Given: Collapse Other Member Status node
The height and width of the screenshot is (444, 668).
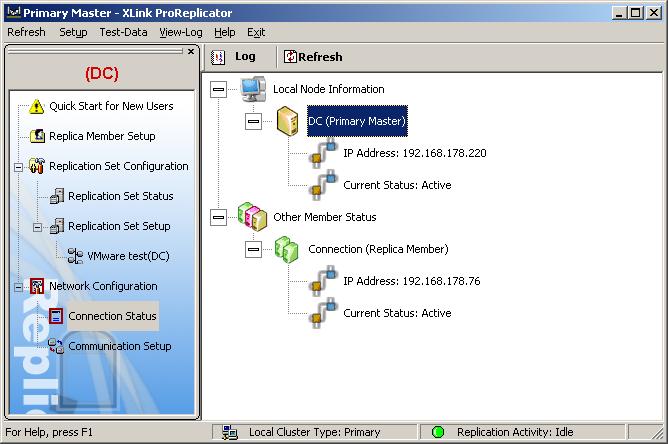Looking at the screenshot, I should (x=218, y=217).
